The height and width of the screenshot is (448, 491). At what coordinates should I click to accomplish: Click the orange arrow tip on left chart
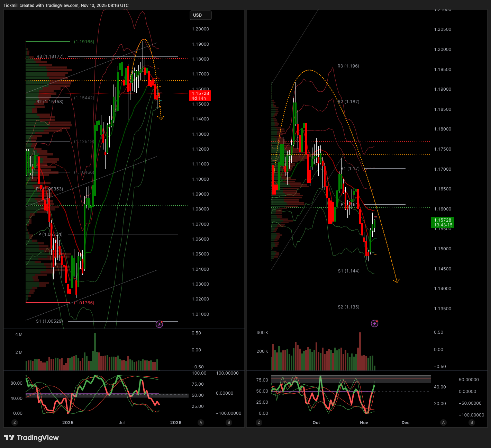161,119
